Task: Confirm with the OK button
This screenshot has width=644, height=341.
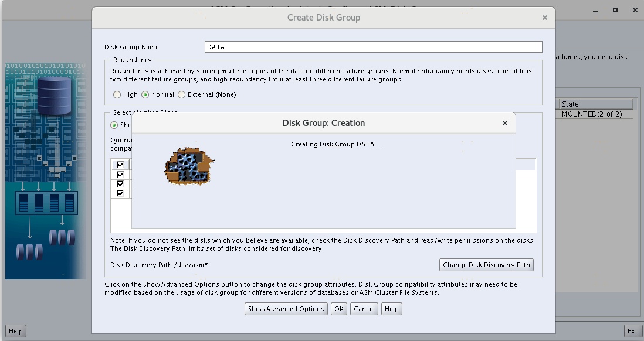Action: [x=339, y=309]
